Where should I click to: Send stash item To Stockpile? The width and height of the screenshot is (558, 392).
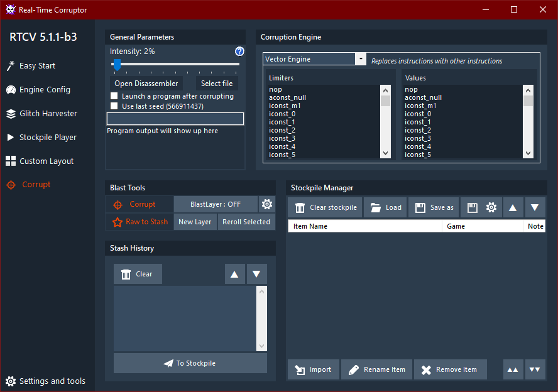(190, 363)
